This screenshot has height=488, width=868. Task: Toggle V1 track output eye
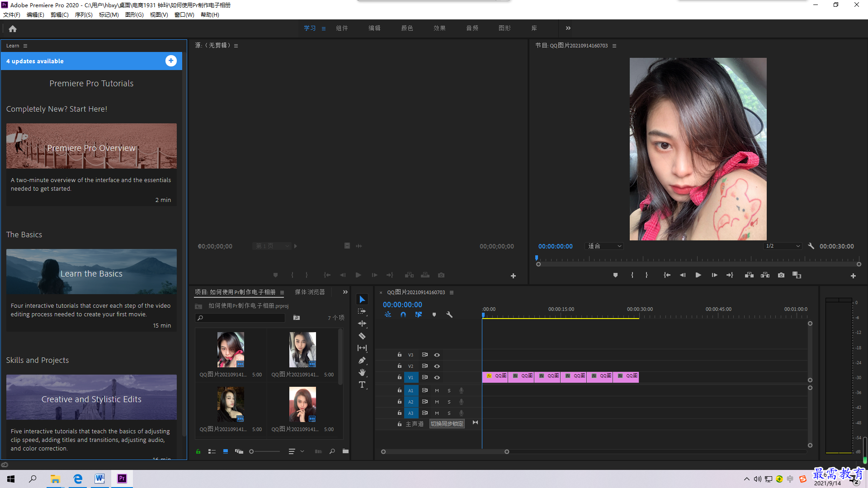tap(437, 377)
